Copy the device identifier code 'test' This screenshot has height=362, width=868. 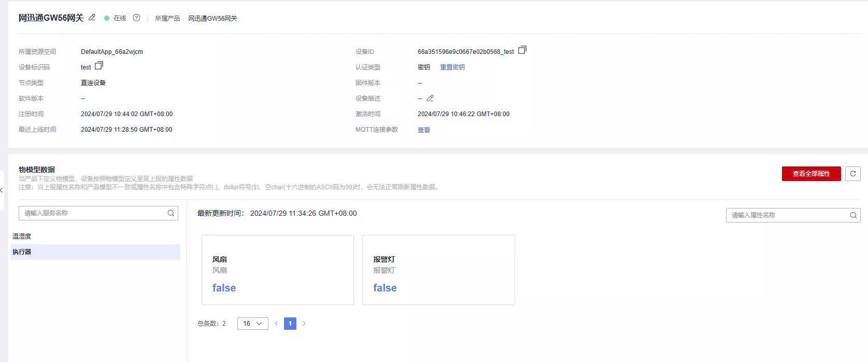99,66
